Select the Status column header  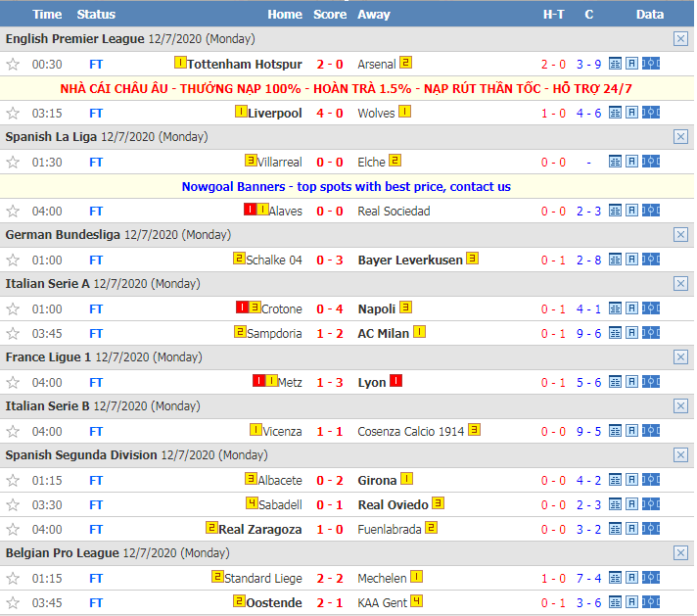pos(96,15)
